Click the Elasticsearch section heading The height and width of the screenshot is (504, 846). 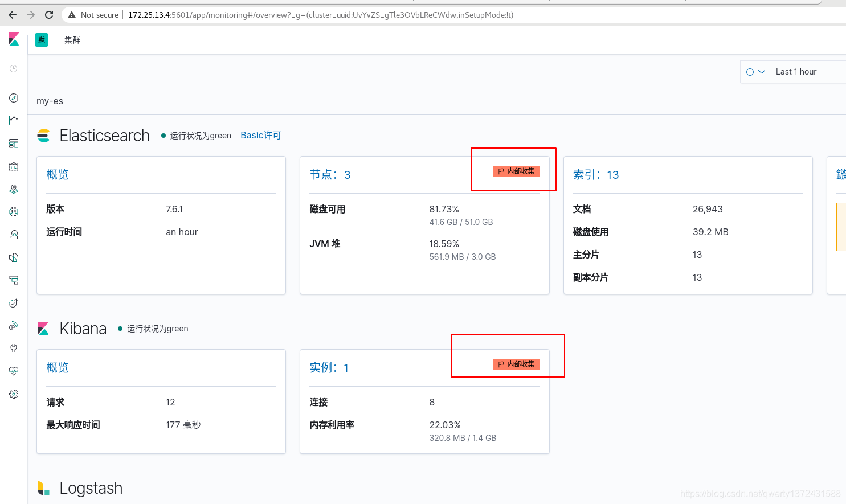pyautogui.click(x=105, y=136)
